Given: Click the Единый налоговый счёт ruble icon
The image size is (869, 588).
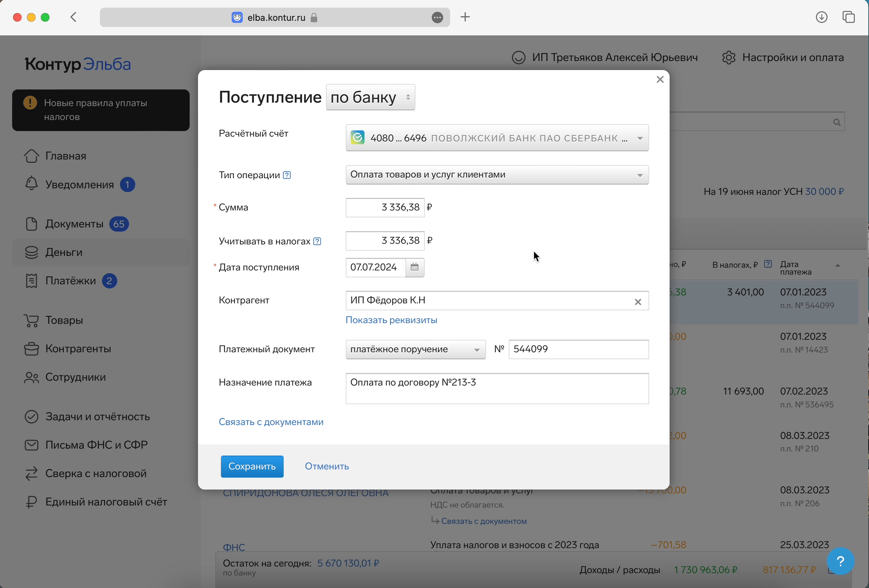Looking at the screenshot, I should point(32,502).
